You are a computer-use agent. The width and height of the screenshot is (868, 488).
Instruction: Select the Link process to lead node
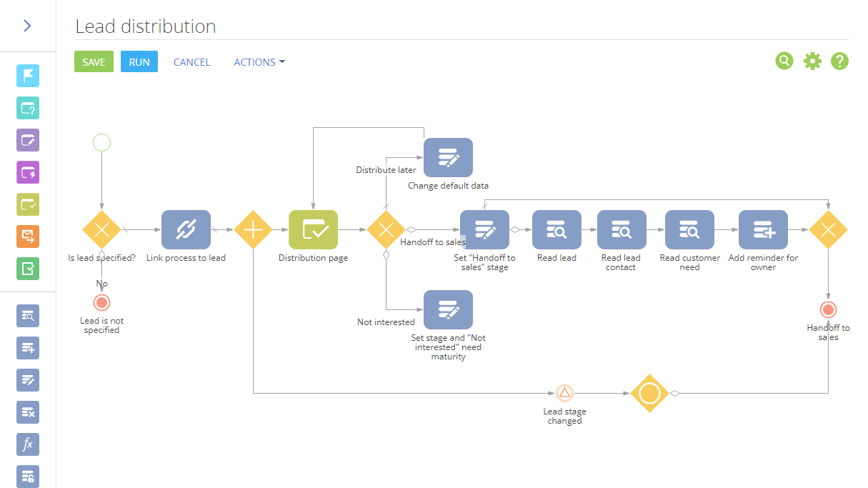coord(186,229)
